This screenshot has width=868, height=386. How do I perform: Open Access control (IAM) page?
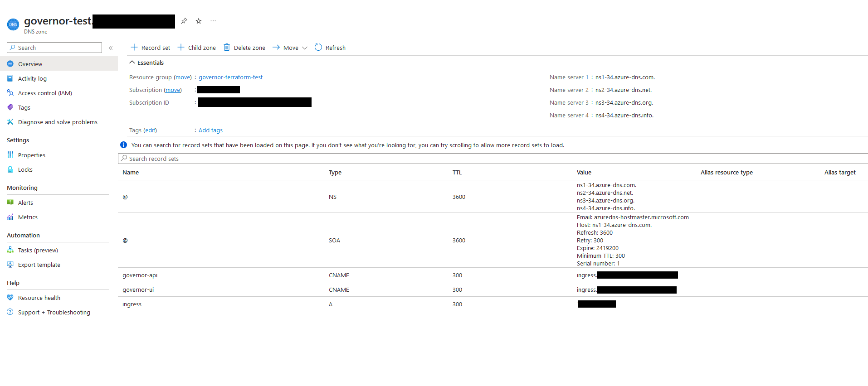(x=45, y=93)
